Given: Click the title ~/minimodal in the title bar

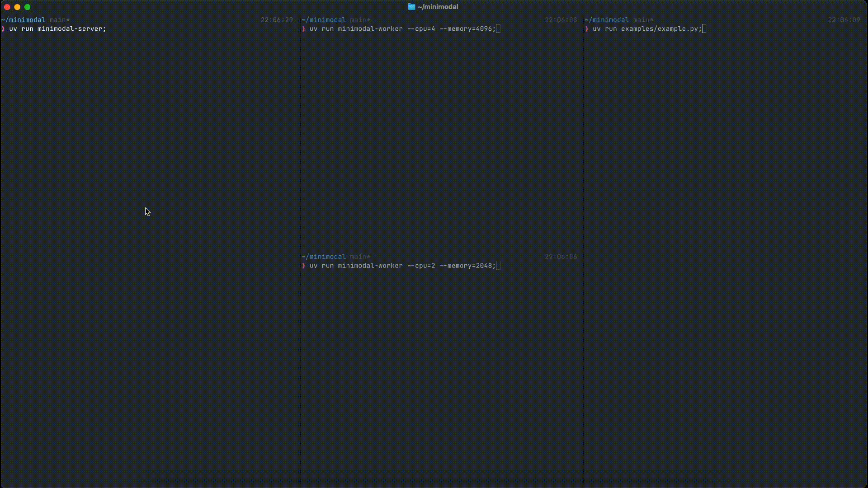Looking at the screenshot, I should point(438,7).
